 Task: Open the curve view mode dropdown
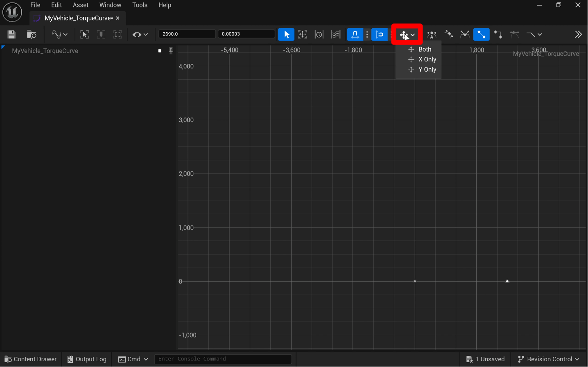[x=59, y=34]
